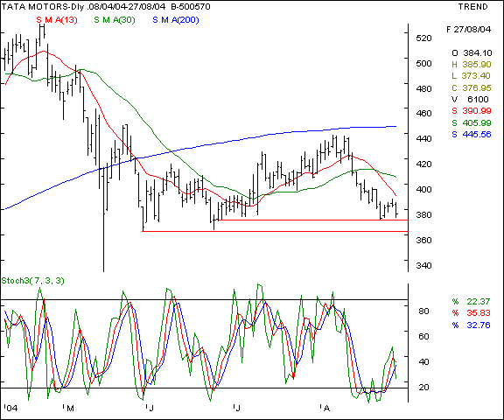Click the 340 price axis label

coord(423,266)
